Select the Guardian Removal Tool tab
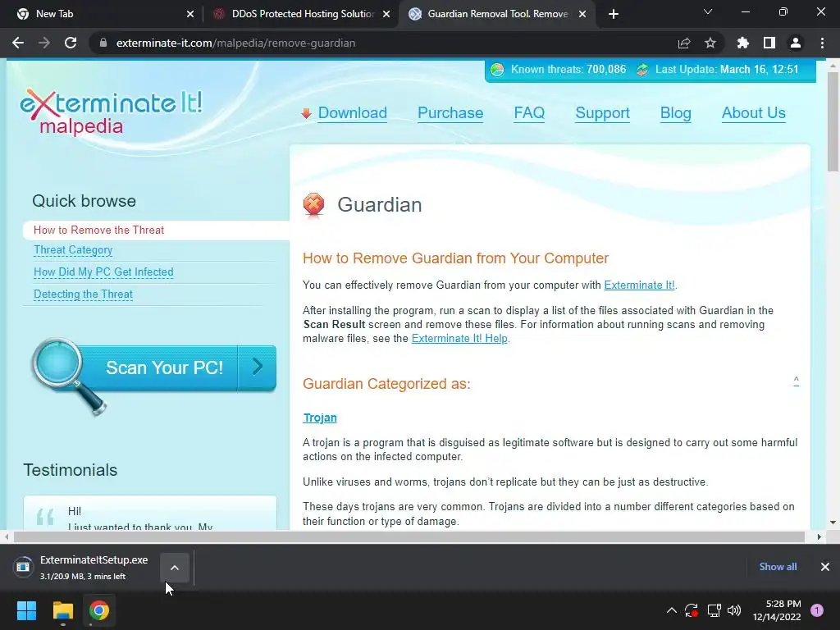This screenshot has width=840, height=630. tap(497, 14)
